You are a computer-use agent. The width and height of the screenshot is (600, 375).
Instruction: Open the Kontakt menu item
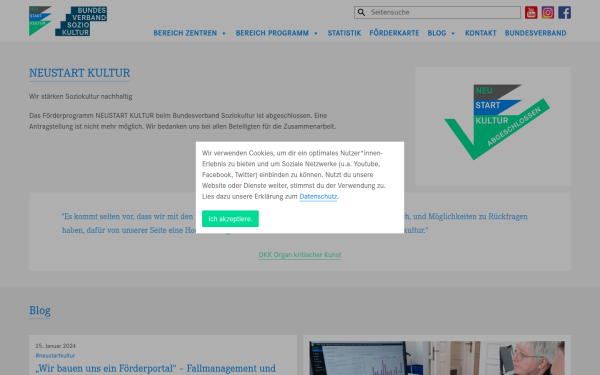[x=481, y=33]
